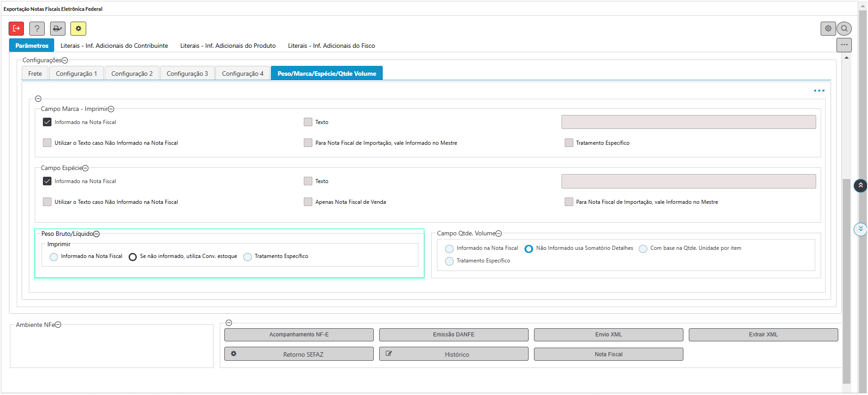Screen dimensions: 868x395
Task: Click the red exit icon in toolbar
Action: tap(16, 28)
